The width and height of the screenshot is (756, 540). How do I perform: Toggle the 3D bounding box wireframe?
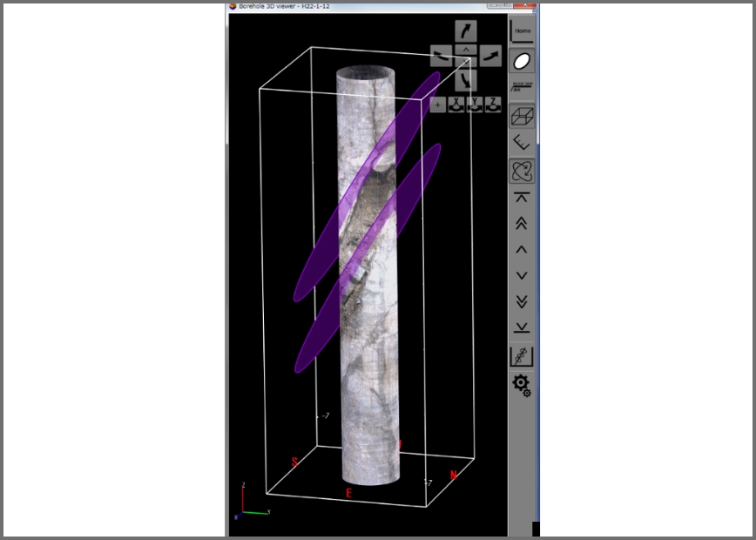[522, 116]
